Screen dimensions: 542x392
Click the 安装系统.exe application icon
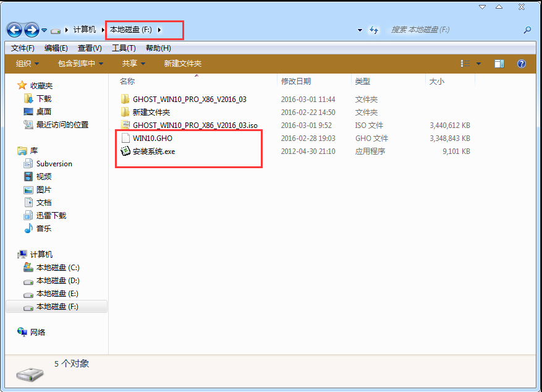coord(125,151)
